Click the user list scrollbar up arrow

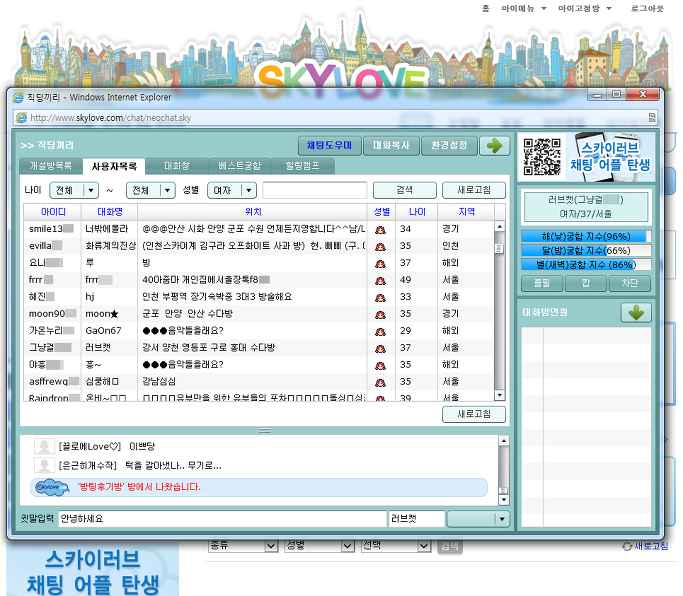[500, 227]
